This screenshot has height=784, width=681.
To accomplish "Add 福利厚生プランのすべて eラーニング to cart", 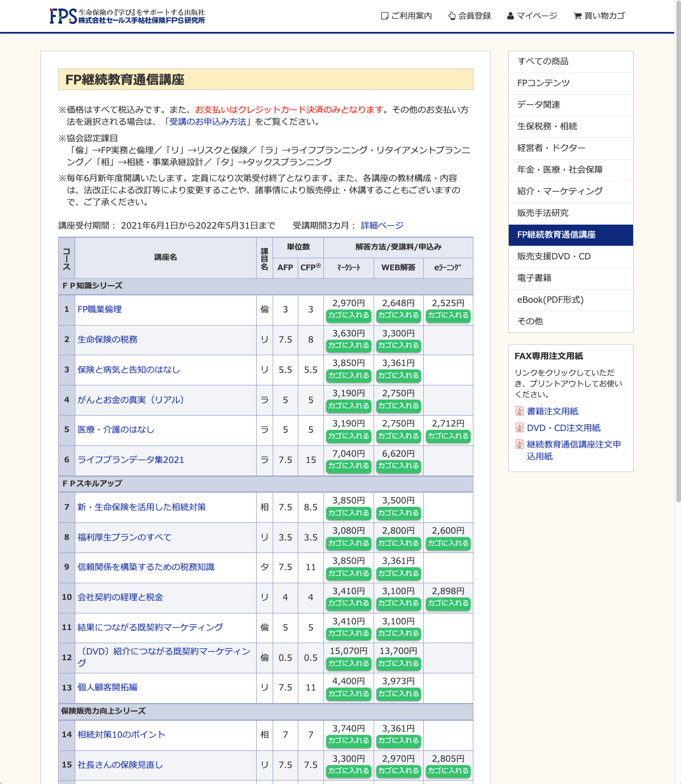I will click(x=448, y=543).
